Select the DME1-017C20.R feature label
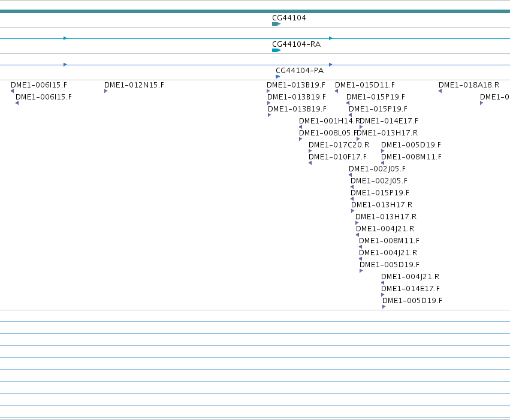This screenshot has height=420, width=510. coord(339,145)
